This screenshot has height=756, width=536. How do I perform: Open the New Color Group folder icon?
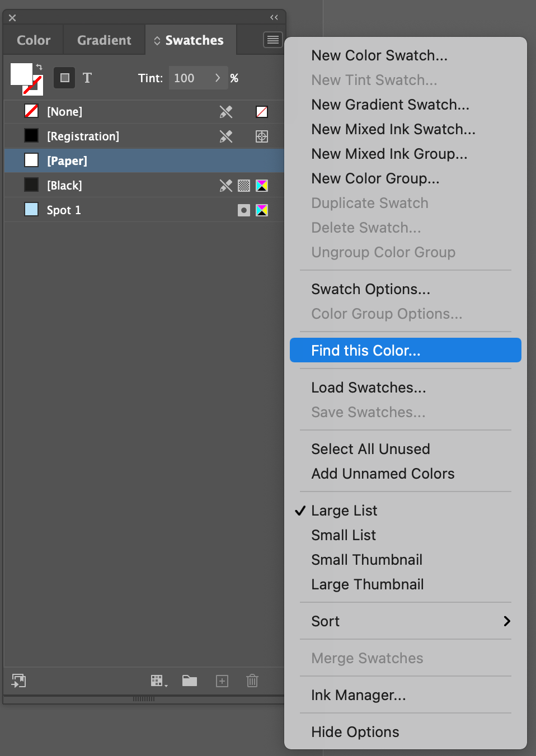(190, 681)
